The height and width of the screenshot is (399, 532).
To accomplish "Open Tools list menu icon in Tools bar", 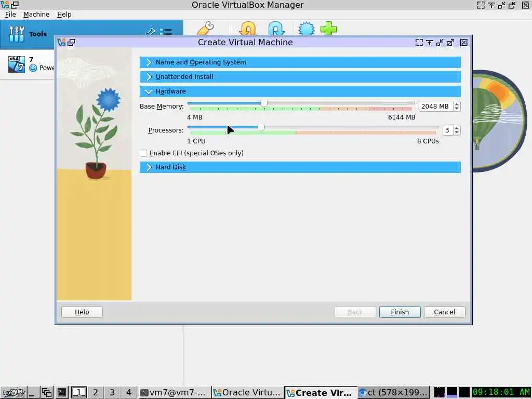I will tap(166, 32).
